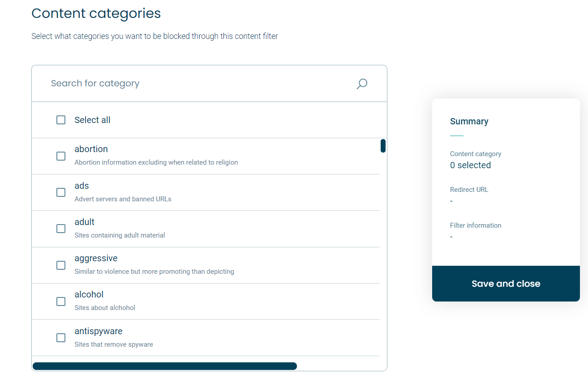
Task: Toggle the adult category checkbox
Action: (x=61, y=229)
